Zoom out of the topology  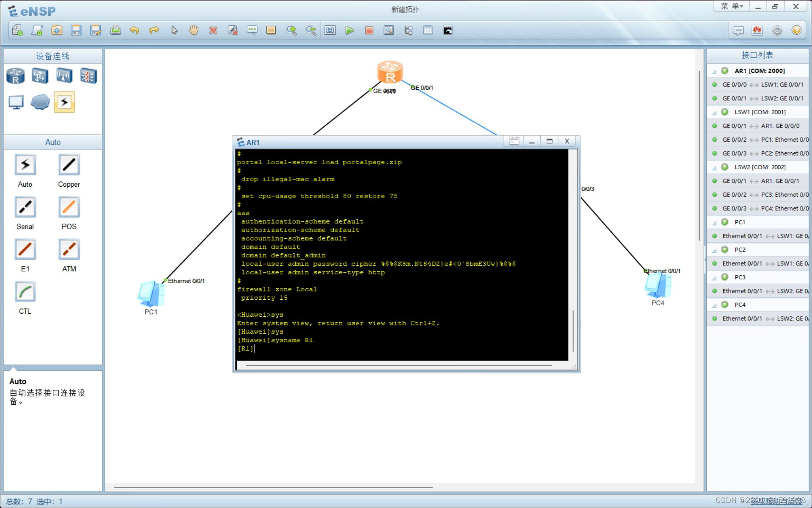point(311,30)
